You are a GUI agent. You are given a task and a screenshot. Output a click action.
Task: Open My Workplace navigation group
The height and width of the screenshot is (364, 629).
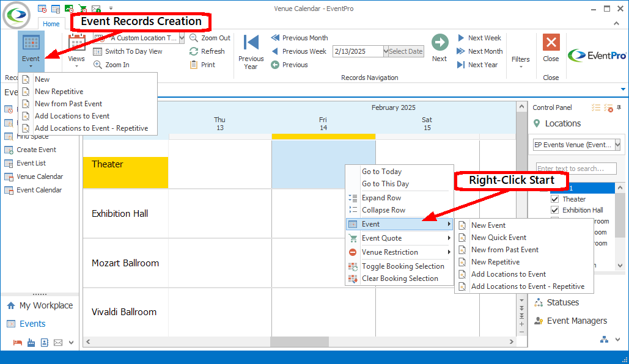pyautogui.click(x=40, y=305)
